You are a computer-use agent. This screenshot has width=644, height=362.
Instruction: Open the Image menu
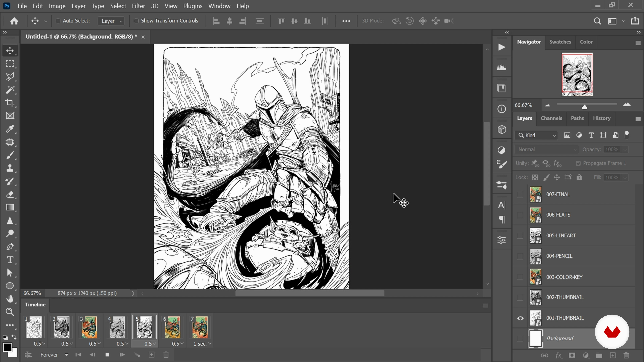(57, 6)
